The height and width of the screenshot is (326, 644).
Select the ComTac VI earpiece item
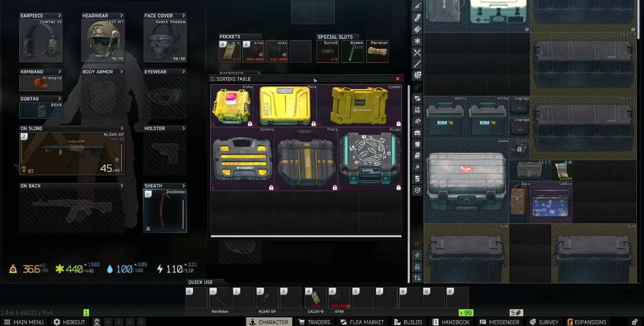tap(41, 41)
